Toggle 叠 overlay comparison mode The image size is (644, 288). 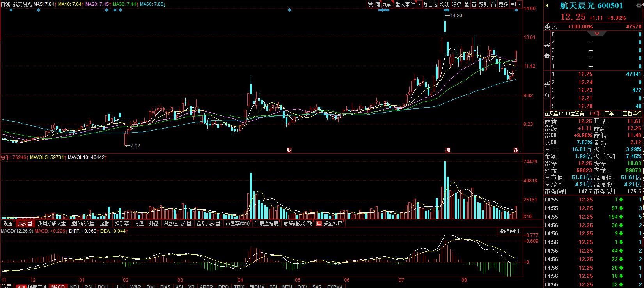(x=467, y=4)
